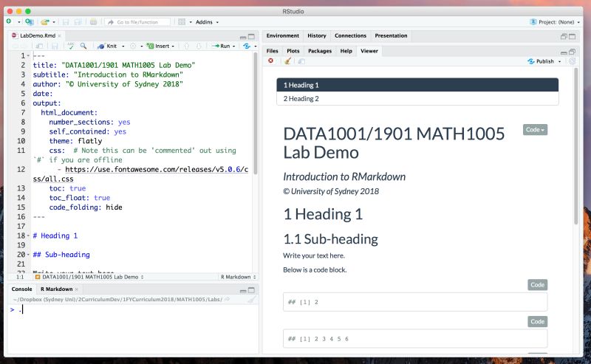Save the current Rmd document icon

[55, 46]
